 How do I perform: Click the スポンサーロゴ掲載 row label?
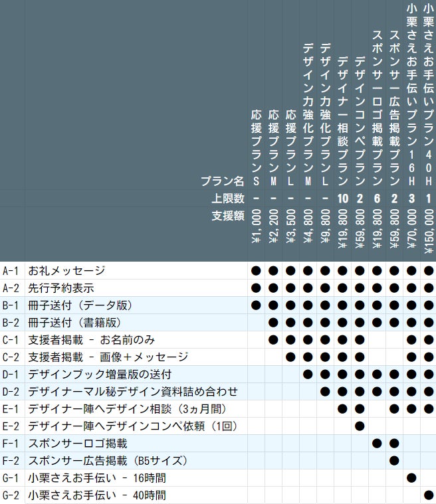pyautogui.click(x=77, y=443)
